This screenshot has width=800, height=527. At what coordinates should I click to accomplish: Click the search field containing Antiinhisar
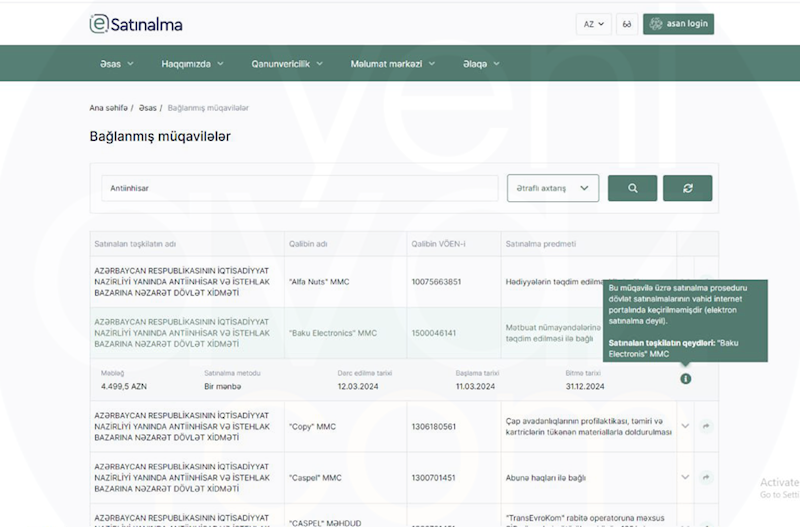(300, 188)
